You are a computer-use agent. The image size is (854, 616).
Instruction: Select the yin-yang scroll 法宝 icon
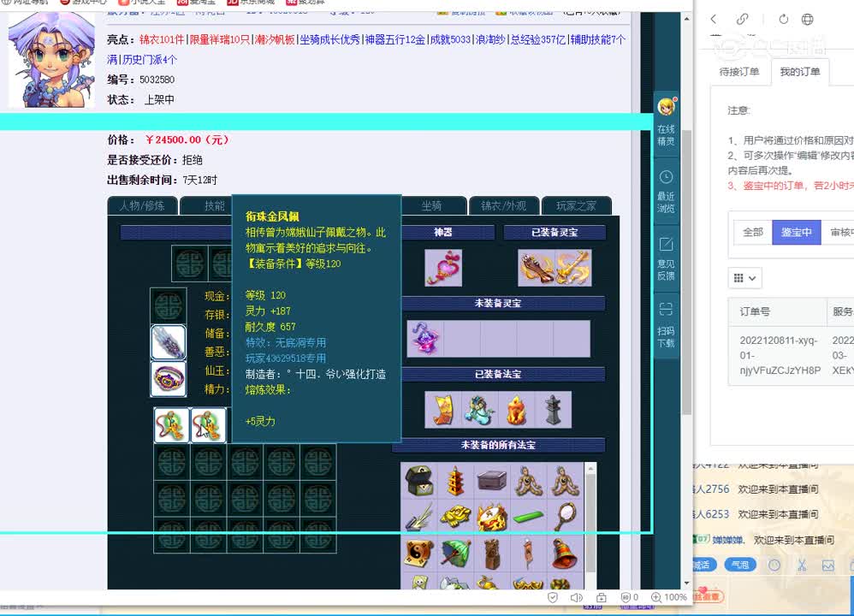418,553
